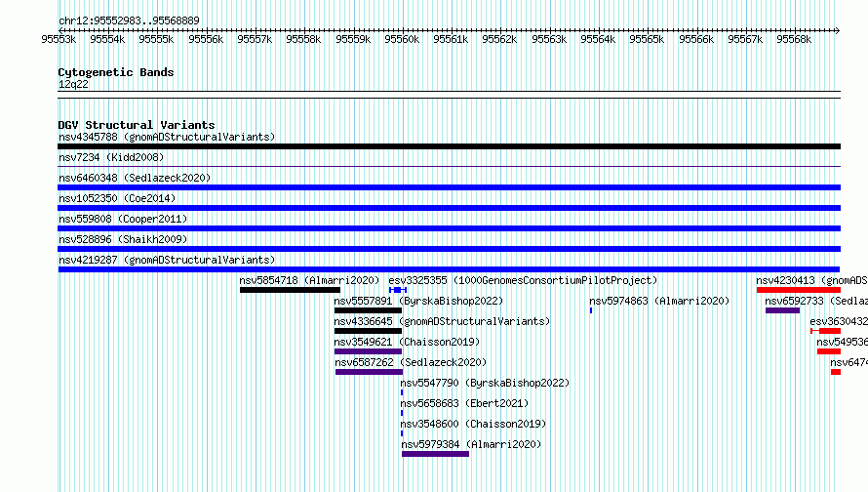Select the red esv3630432 variant glyph
The width and height of the screenshot is (868, 492).
pyautogui.click(x=825, y=331)
